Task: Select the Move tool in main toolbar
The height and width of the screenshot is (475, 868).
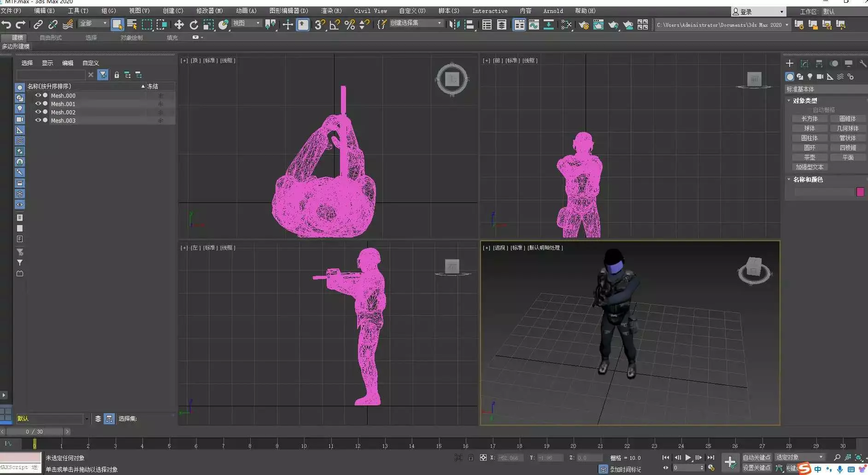Action: 179,25
